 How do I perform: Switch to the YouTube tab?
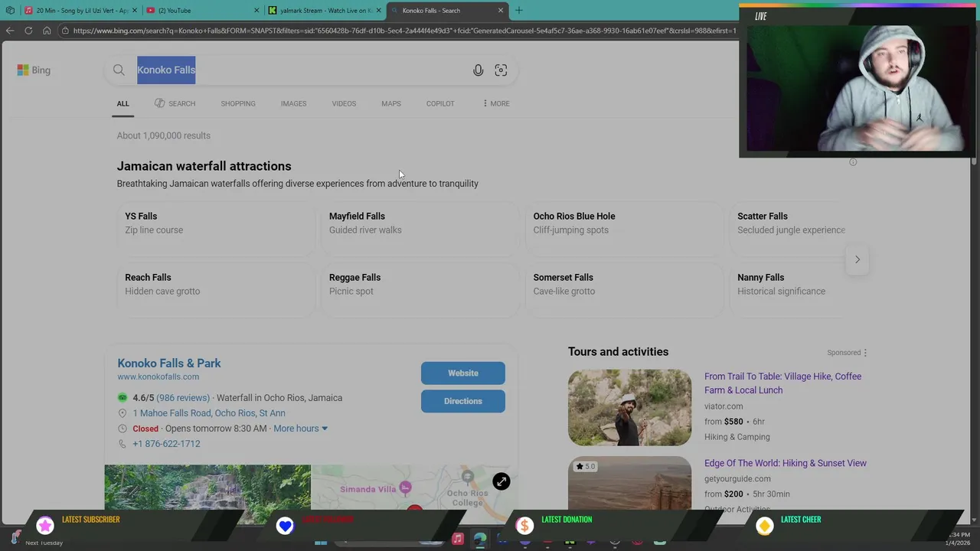[x=203, y=11]
